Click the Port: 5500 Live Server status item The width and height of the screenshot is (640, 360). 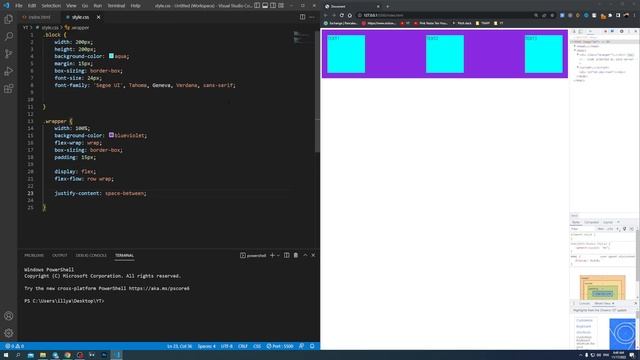[280, 346]
